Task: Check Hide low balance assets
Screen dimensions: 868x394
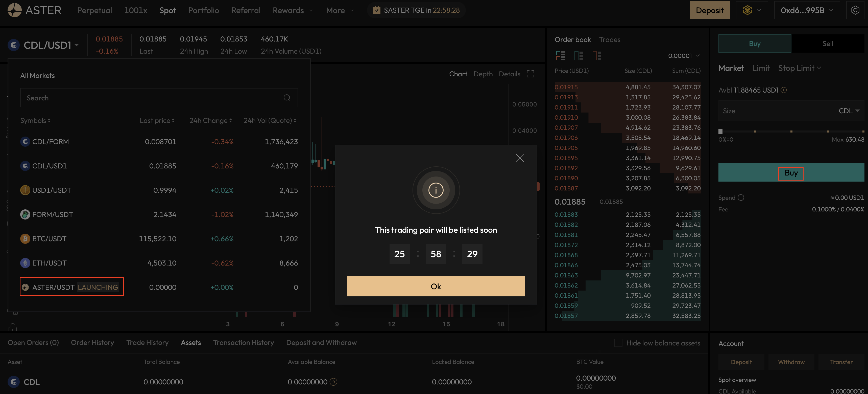Action: (x=618, y=343)
